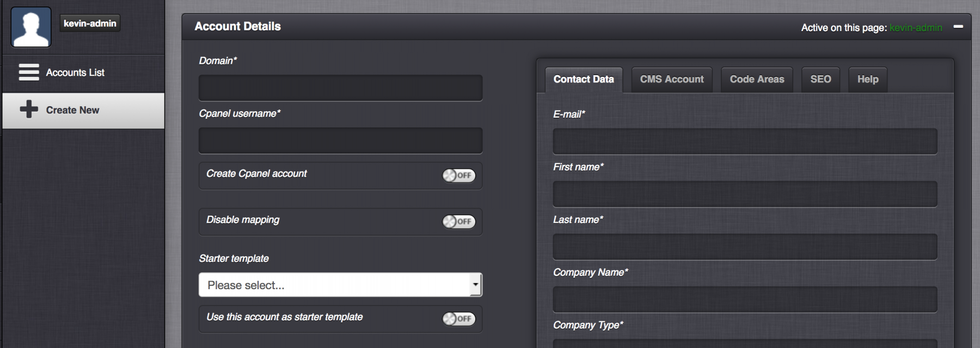The width and height of the screenshot is (980, 348).
Task: Focus the E-mail input field
Action: coord(745,142)
